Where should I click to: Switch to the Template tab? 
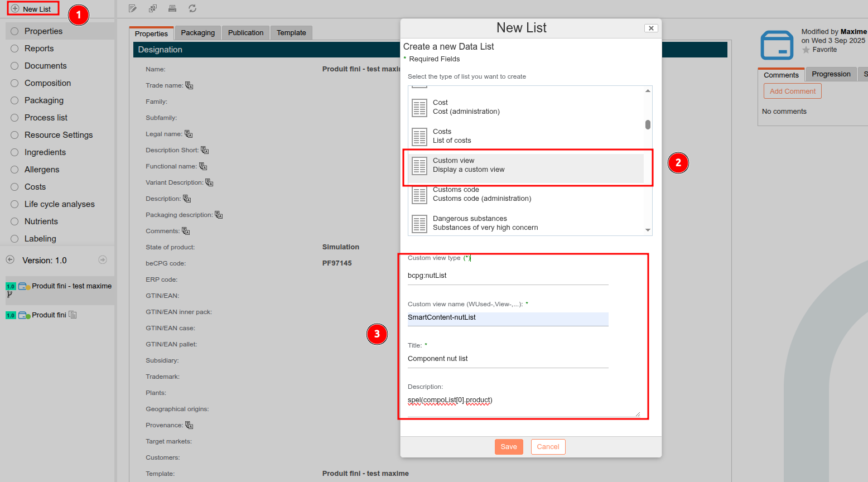291,33
